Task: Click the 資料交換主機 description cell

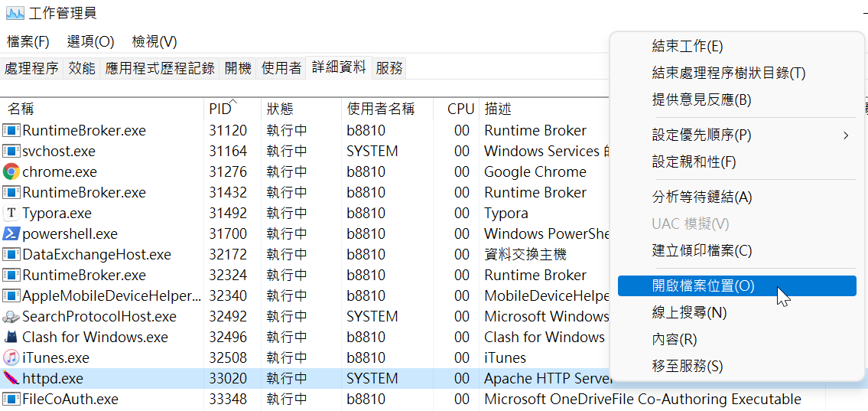Action: tap(525, 255)
